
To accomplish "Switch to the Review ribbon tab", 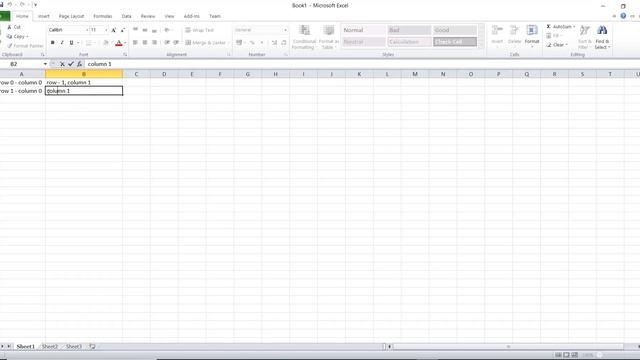I will coord(148,16).
